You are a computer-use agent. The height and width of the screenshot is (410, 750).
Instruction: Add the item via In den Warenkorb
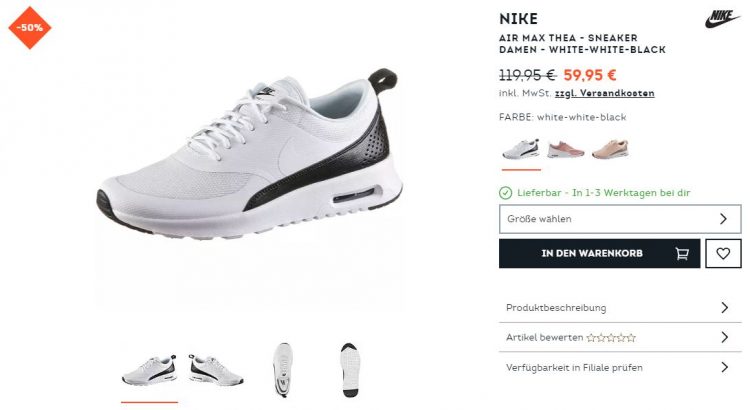(x=599, y=254)
